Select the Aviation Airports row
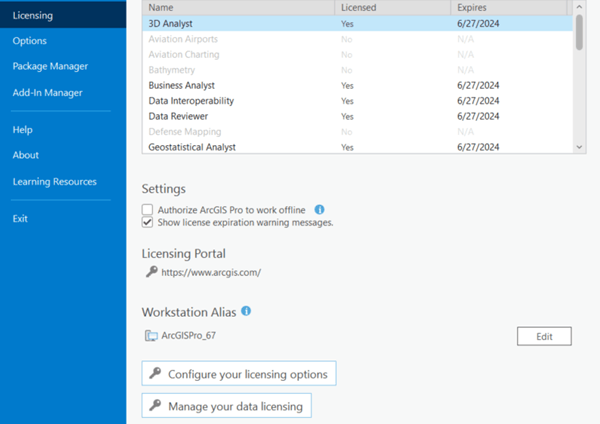Viewport: 600px width, 424px height. coord(357,39)
